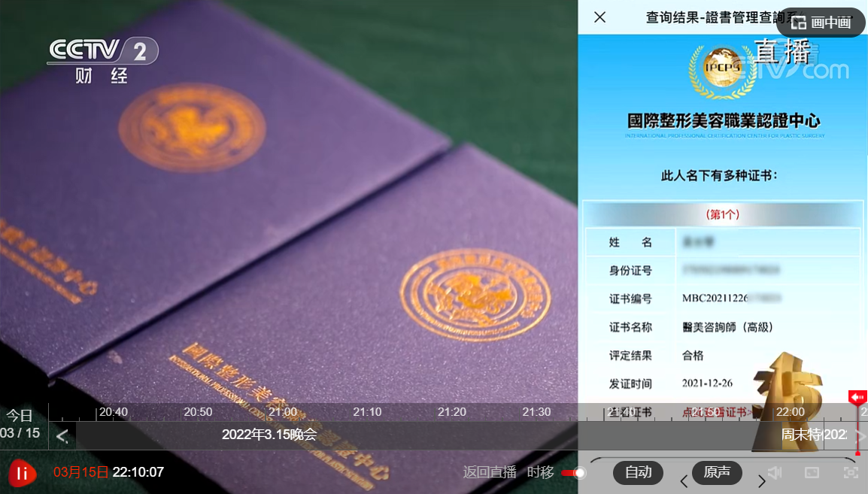Screen dimensions: 868x494
Task: Click the red playhead marker on timeline
Action: pyautogui.click(x=857, y=398)
